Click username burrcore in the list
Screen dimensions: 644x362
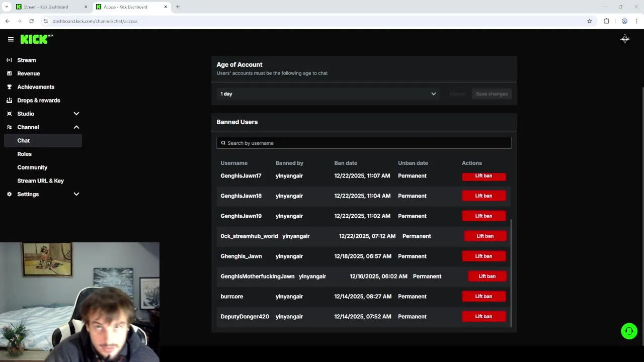click(232, 296)
